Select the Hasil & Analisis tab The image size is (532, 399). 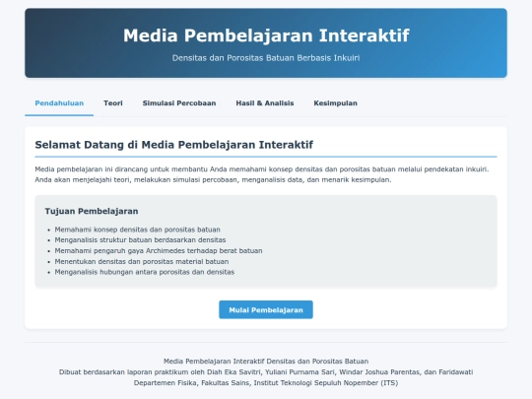tap(265, 103)
